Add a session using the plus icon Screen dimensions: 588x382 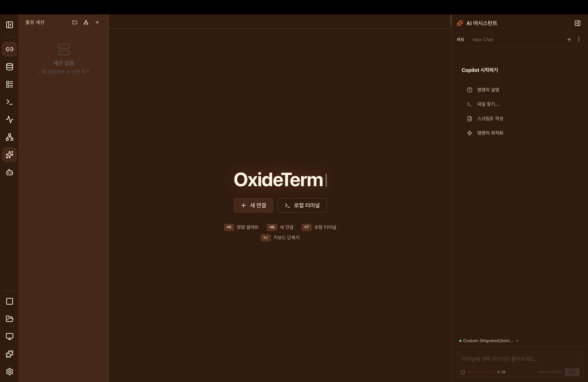coord(97,22)
